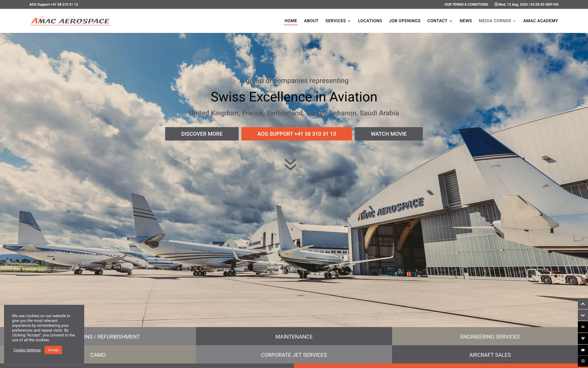Open the AMAC Academy page

540,21
